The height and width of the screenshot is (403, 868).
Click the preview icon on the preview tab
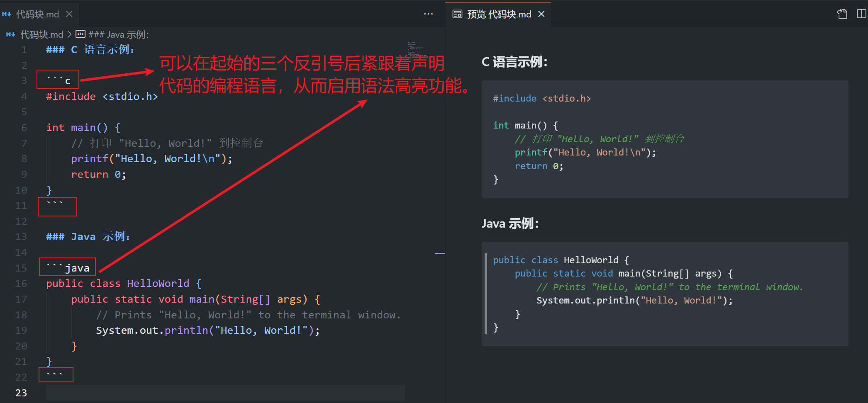click(457, 14)
